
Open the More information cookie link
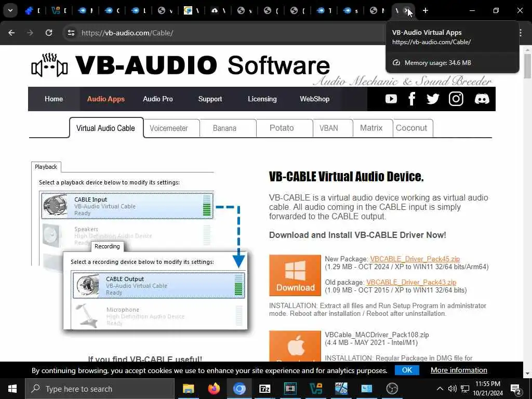[x=459, y=370]
